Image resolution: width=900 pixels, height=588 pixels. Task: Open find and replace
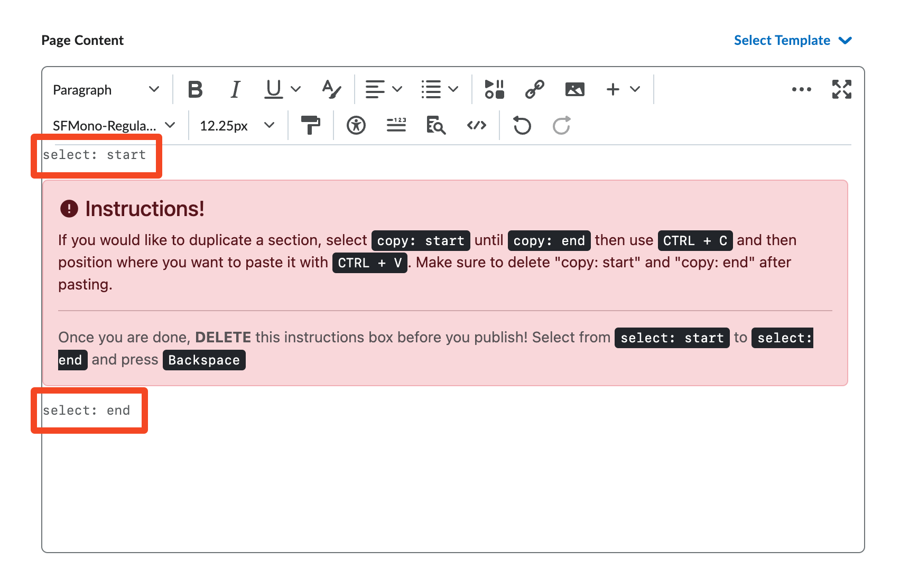point(436,126)
